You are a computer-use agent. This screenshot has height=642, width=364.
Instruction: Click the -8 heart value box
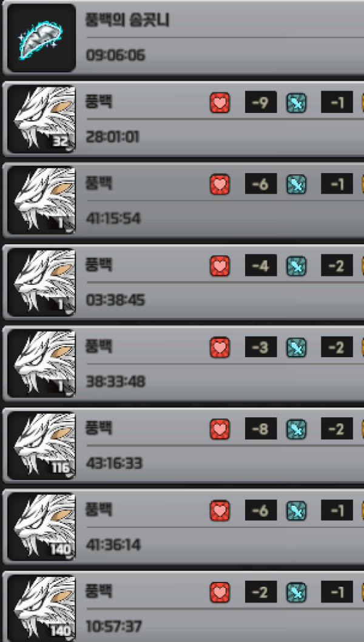pos(261,428)
